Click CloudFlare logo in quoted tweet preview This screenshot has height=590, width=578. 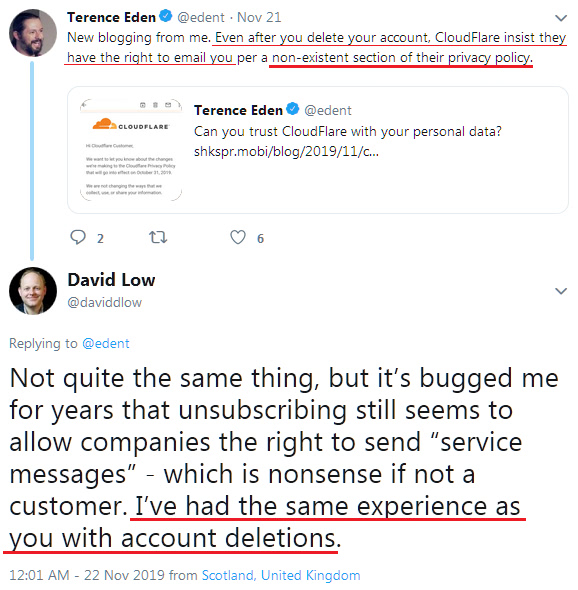[x=131, y=125]
